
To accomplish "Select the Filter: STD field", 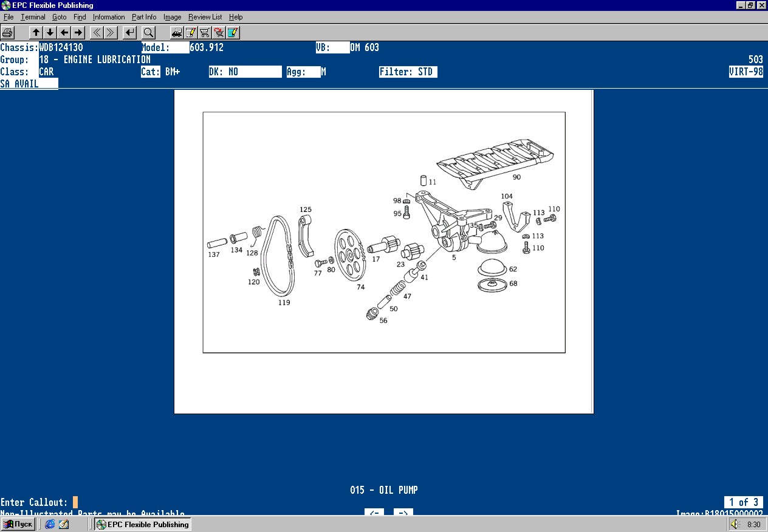I will coord(408,72).
